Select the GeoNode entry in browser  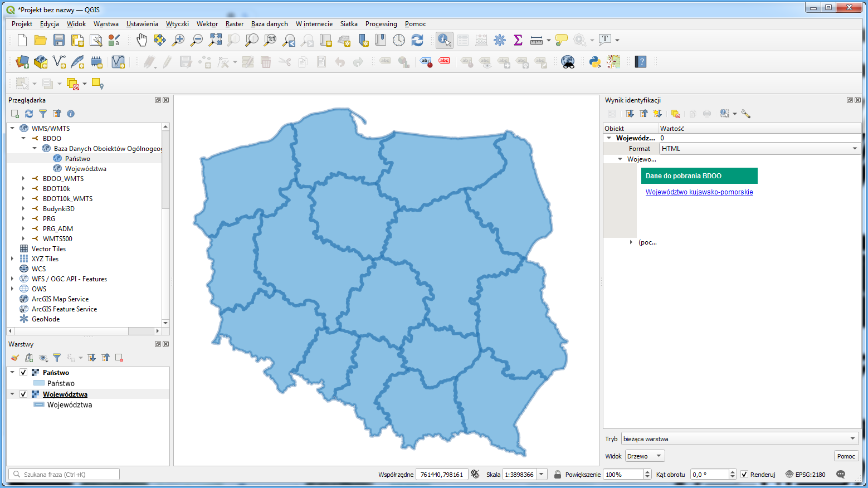pyautogui.click(x=46, y=319)
